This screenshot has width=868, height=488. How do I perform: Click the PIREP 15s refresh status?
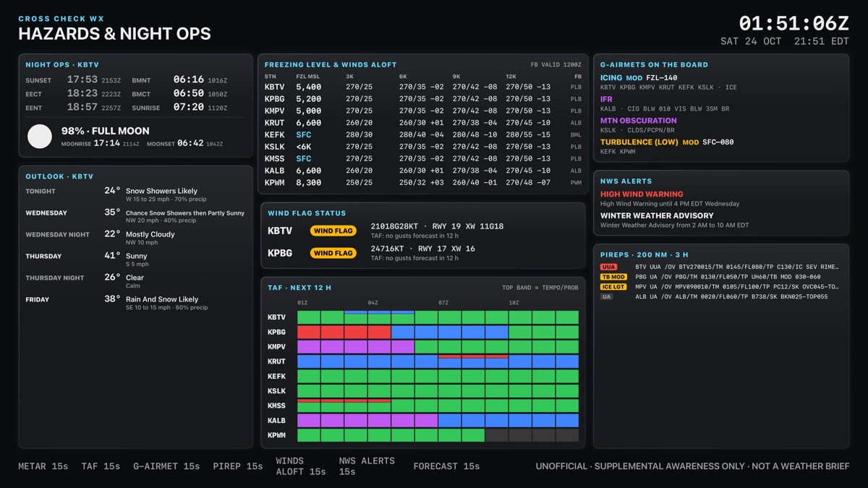click(238, 466)
